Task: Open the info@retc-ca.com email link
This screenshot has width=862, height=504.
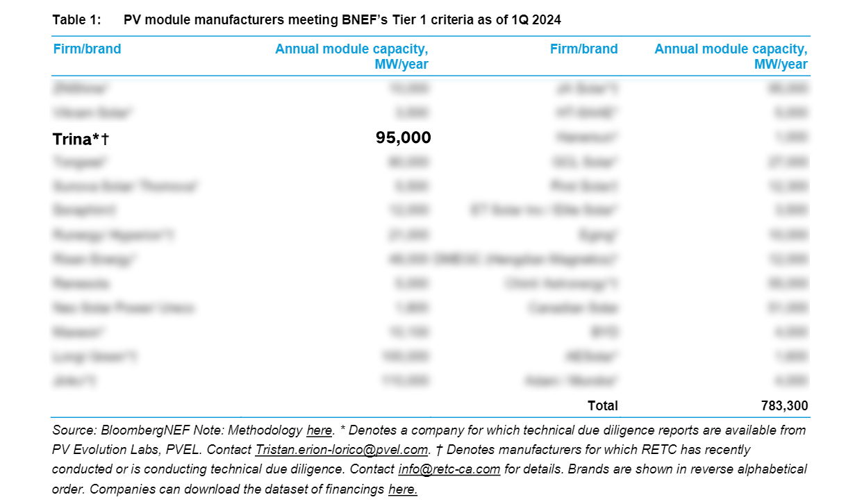Action: click(449, 469)
